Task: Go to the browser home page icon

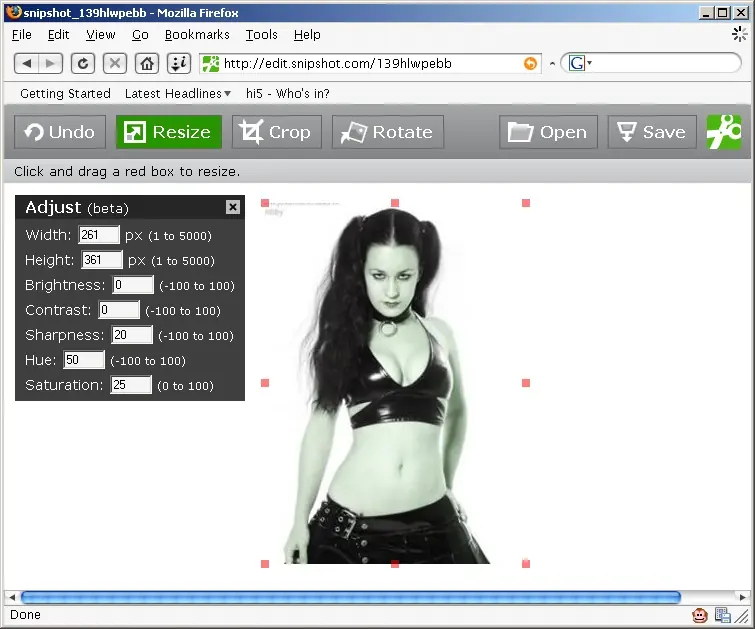Action: coord(147,64)
